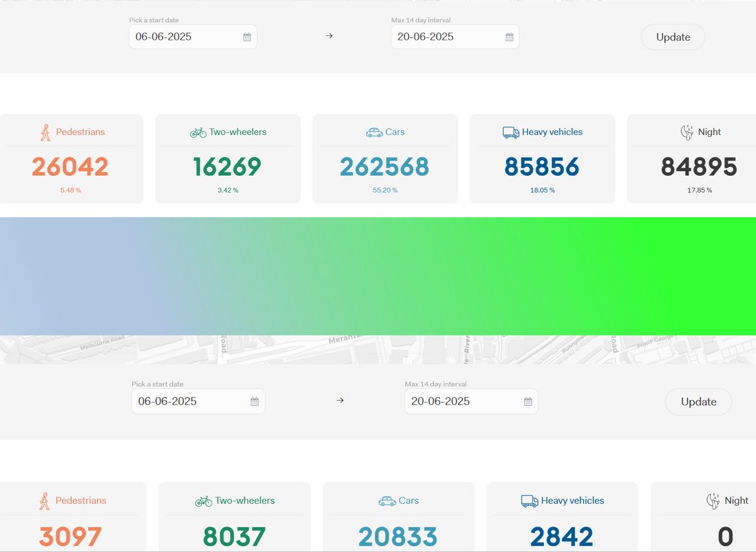Viewport: 756px width, 552px height.
Task: Select the pedestrians count 26042
Action: 70,167
